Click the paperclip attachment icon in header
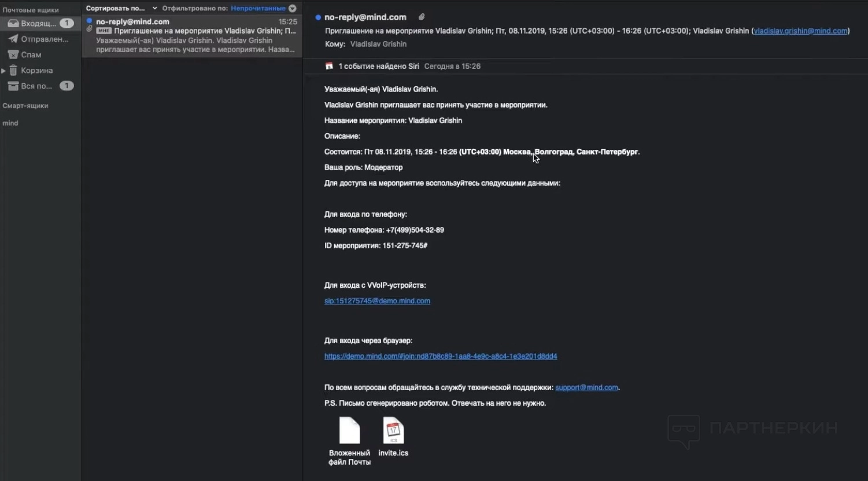The height and width of the screenshot is (481, 868). click(x=422, y=17)
